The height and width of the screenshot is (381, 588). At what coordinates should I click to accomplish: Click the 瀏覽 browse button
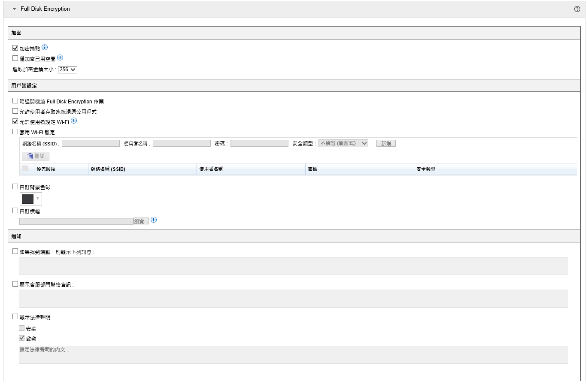point(141,221)
